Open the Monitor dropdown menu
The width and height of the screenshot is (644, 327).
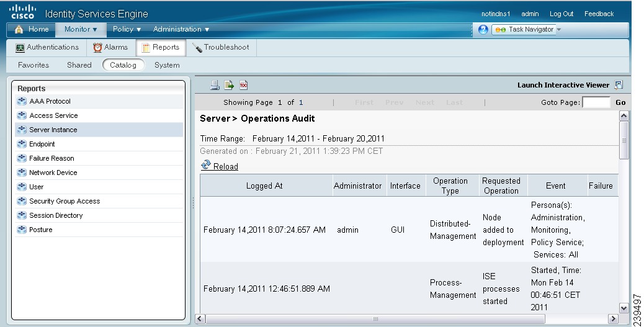(81, 29)
